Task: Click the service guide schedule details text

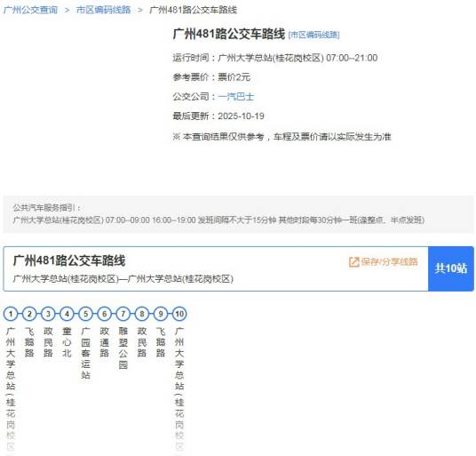Action: pos(218,220)
